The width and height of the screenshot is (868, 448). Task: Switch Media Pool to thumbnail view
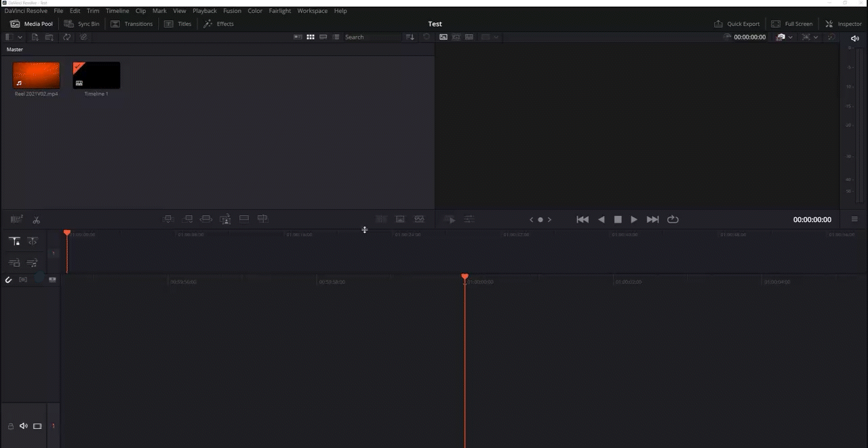coord(310,37)
